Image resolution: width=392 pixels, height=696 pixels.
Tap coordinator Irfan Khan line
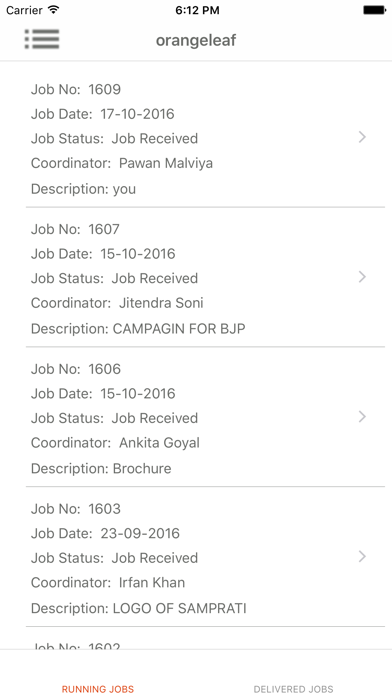tap(108, 582)
